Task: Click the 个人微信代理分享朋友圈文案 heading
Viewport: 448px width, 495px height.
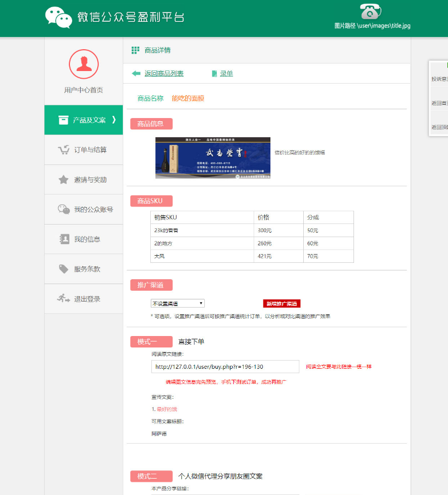Action: 220,476
